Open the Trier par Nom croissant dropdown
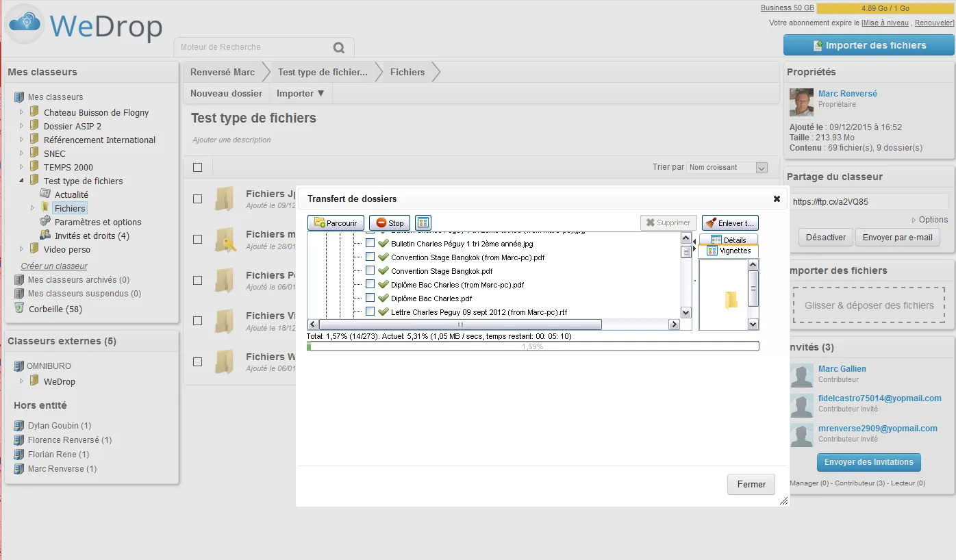Image resolution: width=956 pixels, height=560 pixels. (x=727, y=167)
